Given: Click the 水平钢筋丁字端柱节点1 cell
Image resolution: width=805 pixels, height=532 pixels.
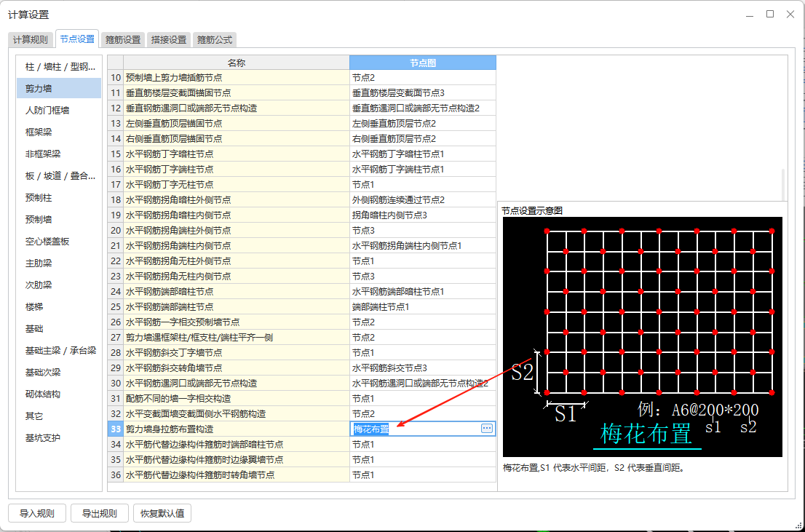Looking at the screenshot, I should 423,170.
